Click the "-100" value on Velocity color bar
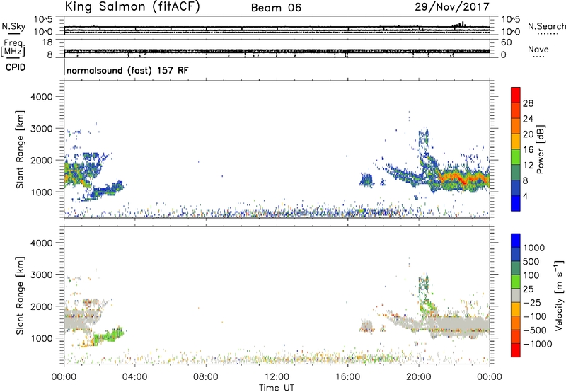The height and width of the screenshot is (392, 566). [x=535, y=316]
